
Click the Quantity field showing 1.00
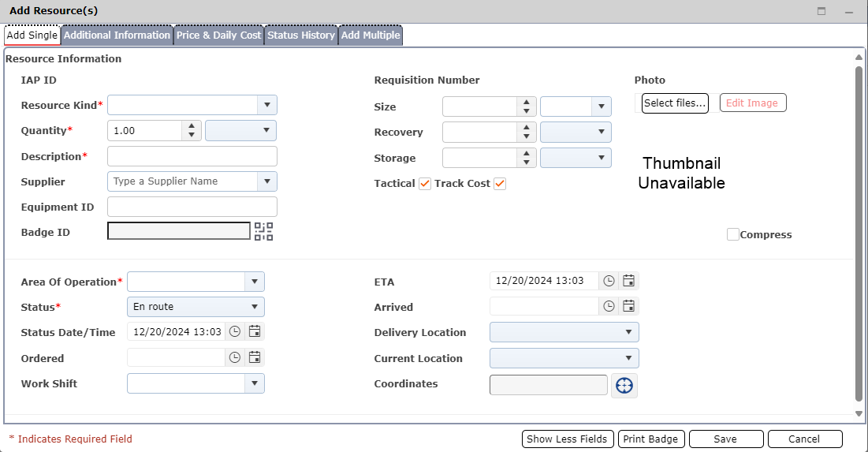point(144,131)
